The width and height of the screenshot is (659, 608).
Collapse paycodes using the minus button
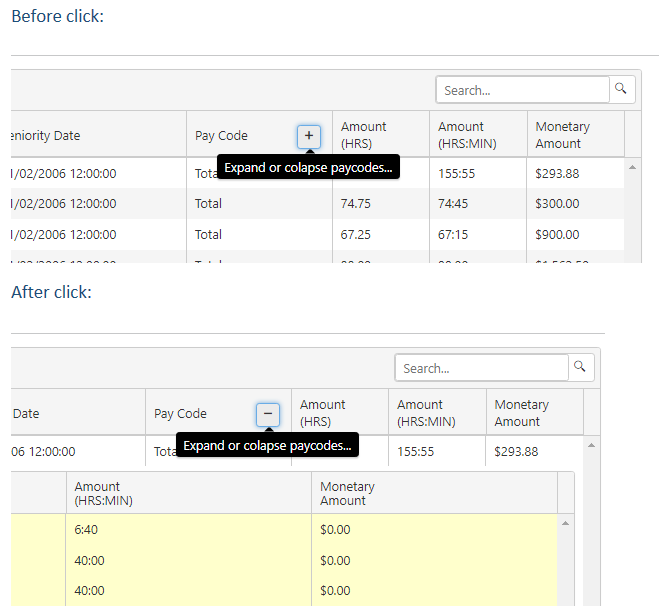click(x=268, y=414)
